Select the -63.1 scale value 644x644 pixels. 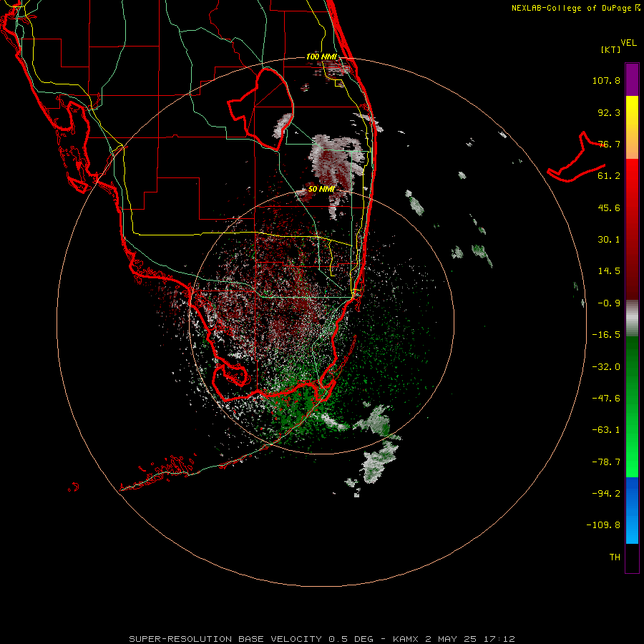606,430
